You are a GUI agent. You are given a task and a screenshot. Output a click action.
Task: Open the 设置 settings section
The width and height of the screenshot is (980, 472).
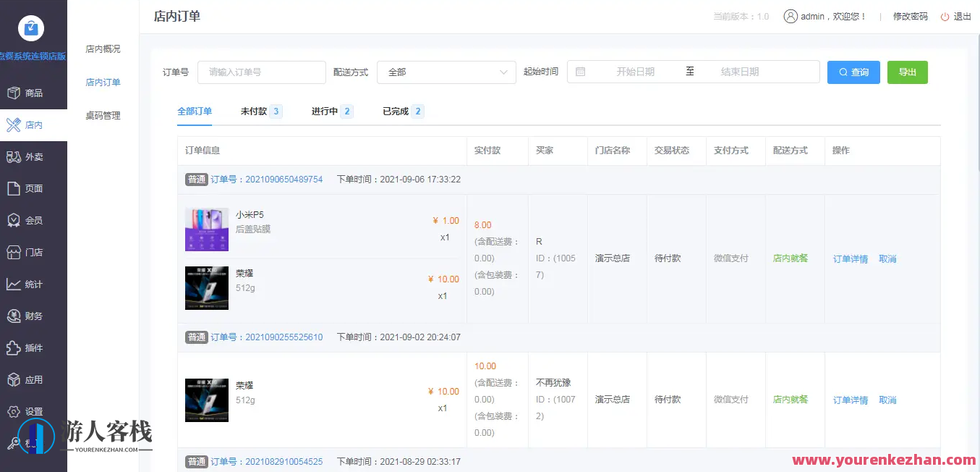tap(33, 411)
